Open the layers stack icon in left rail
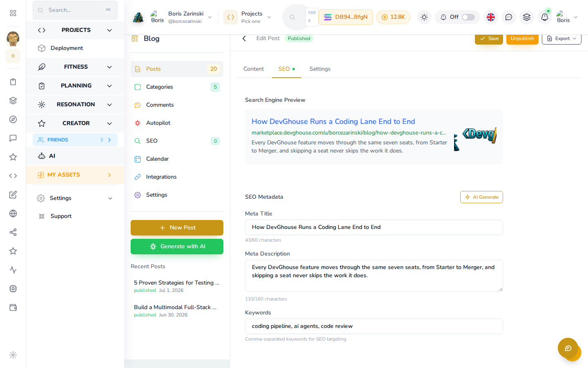The image size is (588, 368). [x=13, y=101]
